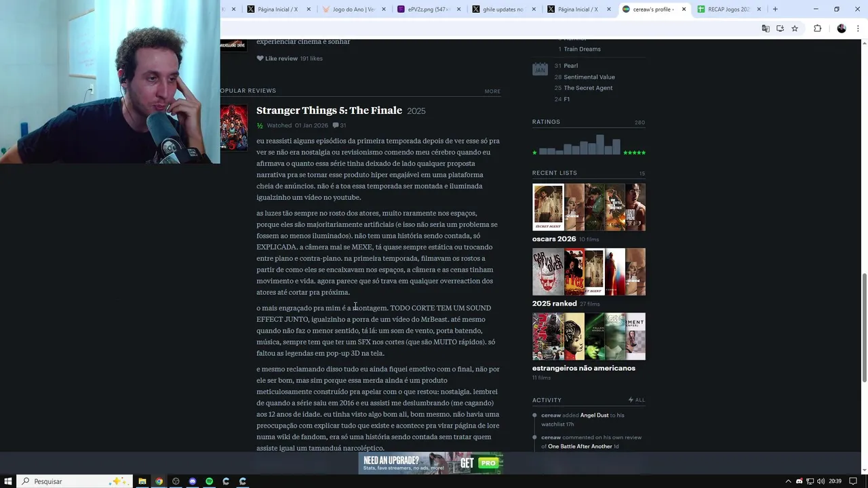Click the ALL activity lightning link

tap(636, 400)
